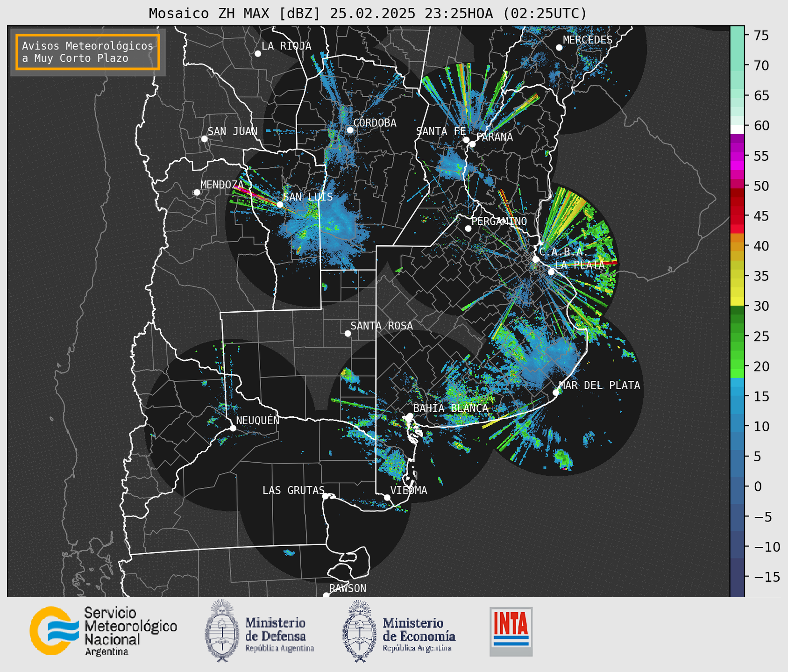
Task: Click the magenta 55 dBZ color band
Action: (x=737, y=156)
